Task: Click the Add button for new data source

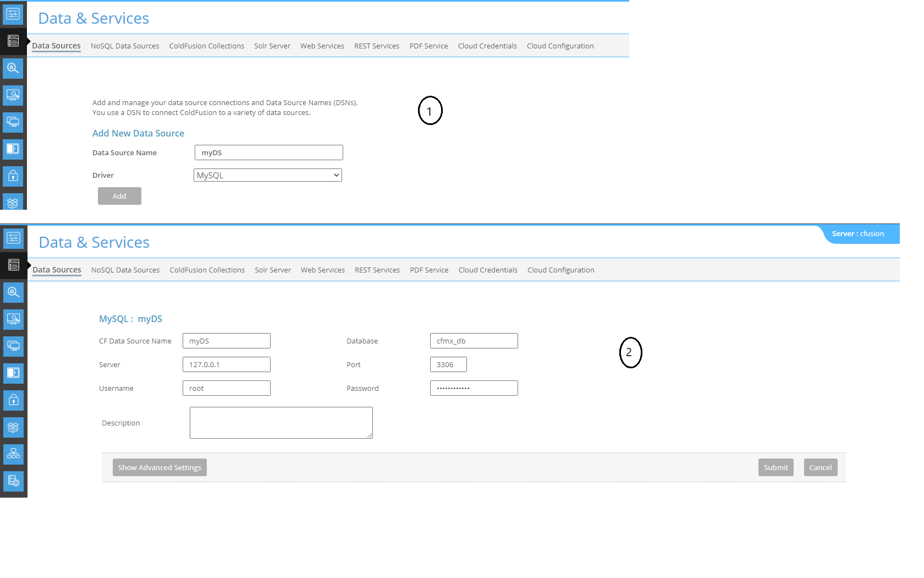Action: [x=119, y=195]
